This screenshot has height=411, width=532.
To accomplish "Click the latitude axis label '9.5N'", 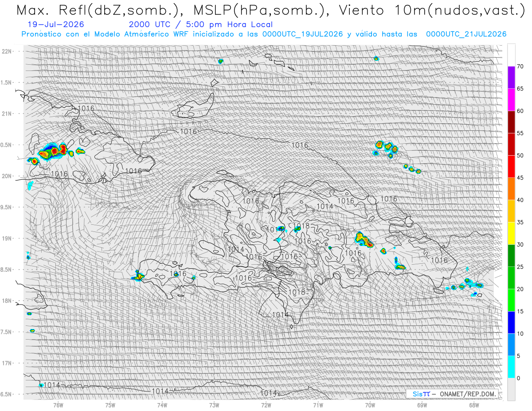I will (7, 207).
